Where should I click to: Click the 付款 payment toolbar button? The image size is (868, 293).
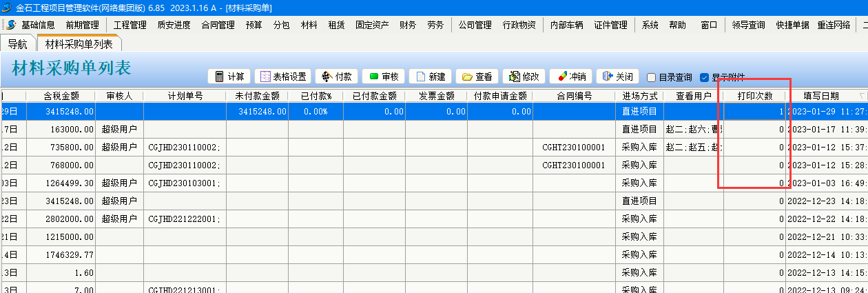coord(337,77)
